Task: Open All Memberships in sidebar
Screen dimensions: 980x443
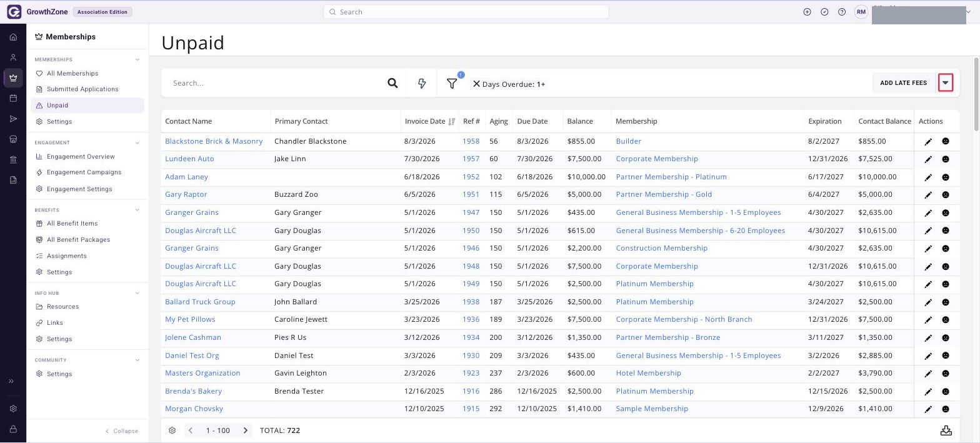Action: [x=72, y=73]
